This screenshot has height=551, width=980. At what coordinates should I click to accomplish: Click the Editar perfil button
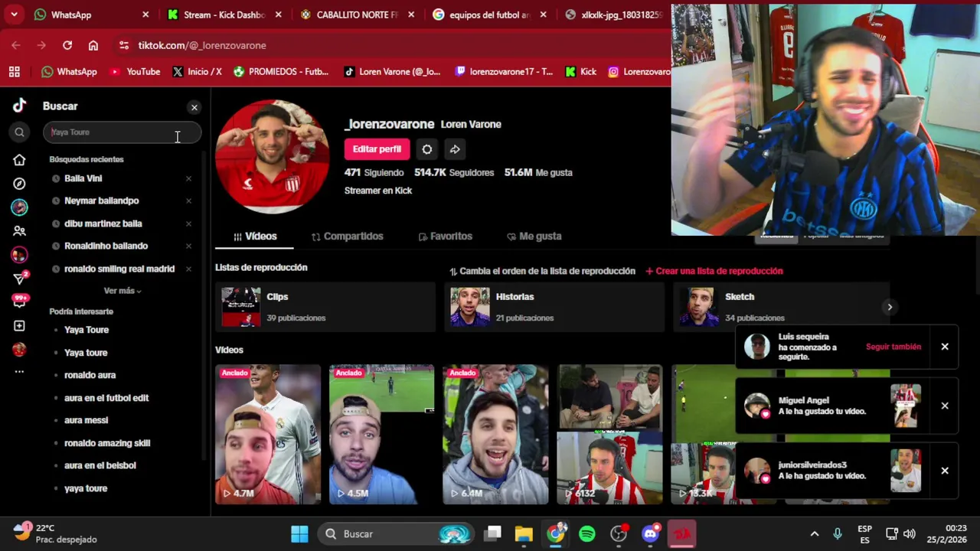[x=377, y=149]
